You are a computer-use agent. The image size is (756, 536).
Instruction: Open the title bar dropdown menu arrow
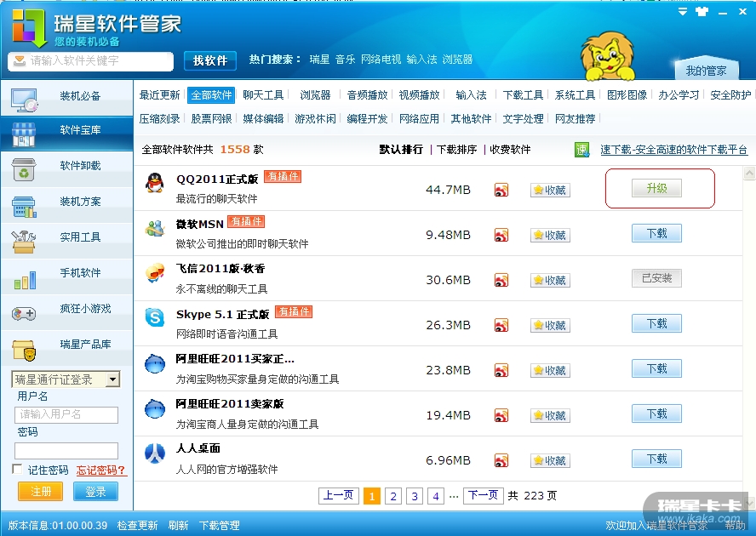pos(683,12)
